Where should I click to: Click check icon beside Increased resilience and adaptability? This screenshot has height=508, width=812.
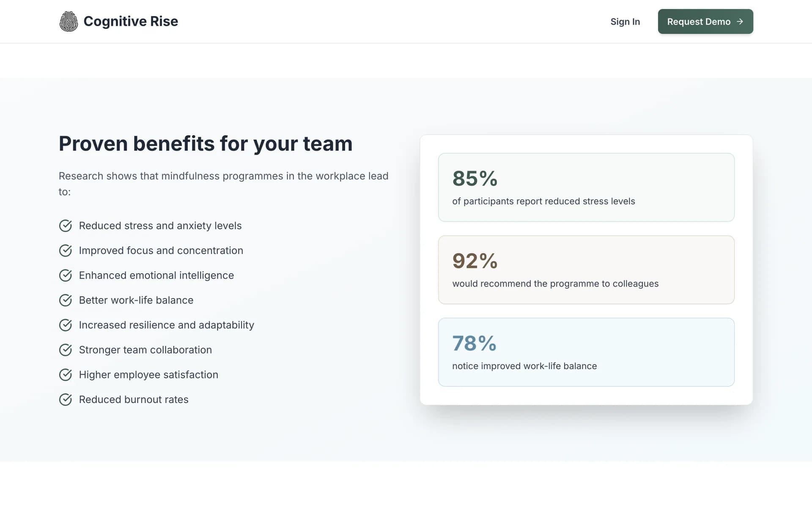[x=65, y=325]
